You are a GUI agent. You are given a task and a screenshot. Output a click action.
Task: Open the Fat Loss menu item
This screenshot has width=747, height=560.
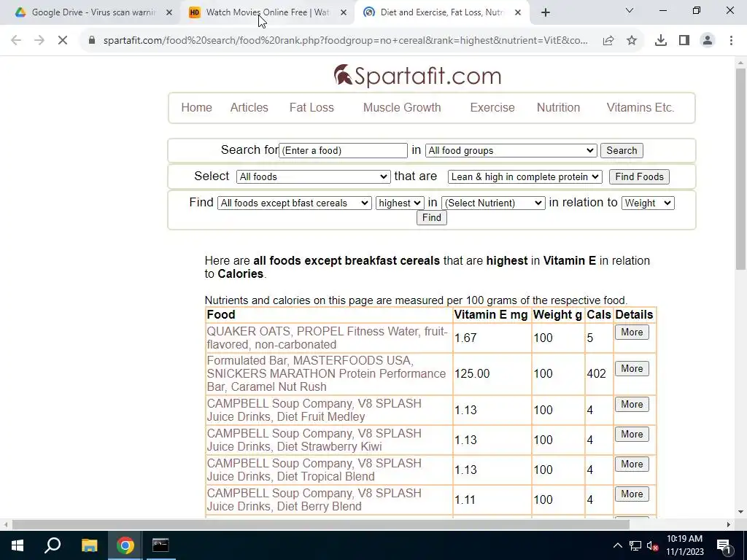[x=311, y=108]
